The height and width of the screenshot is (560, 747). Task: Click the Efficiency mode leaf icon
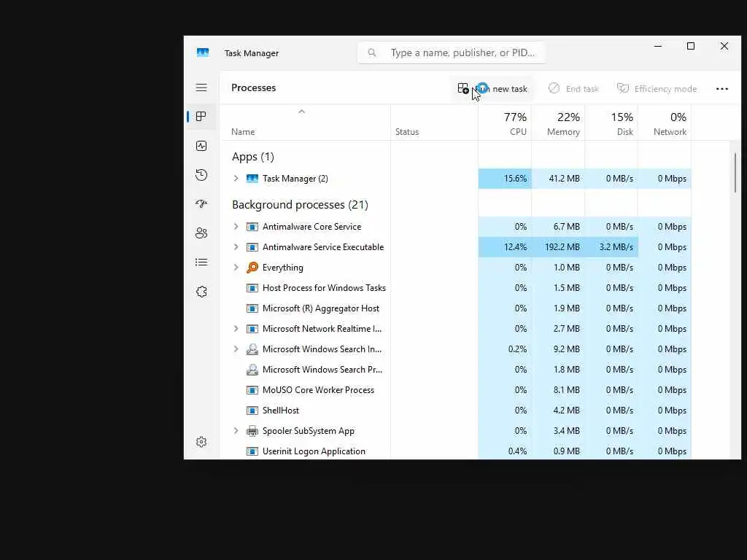click(x=623, y=88)
